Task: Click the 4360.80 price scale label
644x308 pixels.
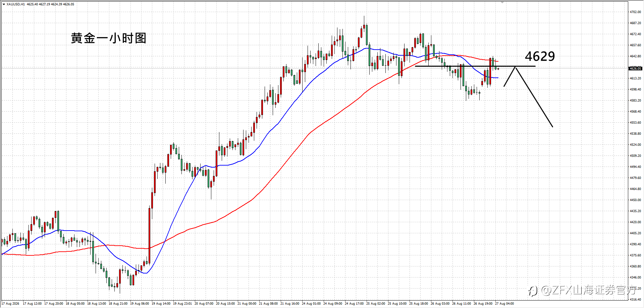Action: click(635, 266)
